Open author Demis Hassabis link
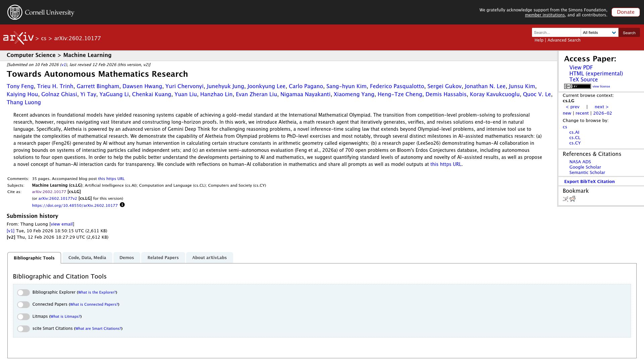This screenshot has width=644, height=362. coord(446,95)
